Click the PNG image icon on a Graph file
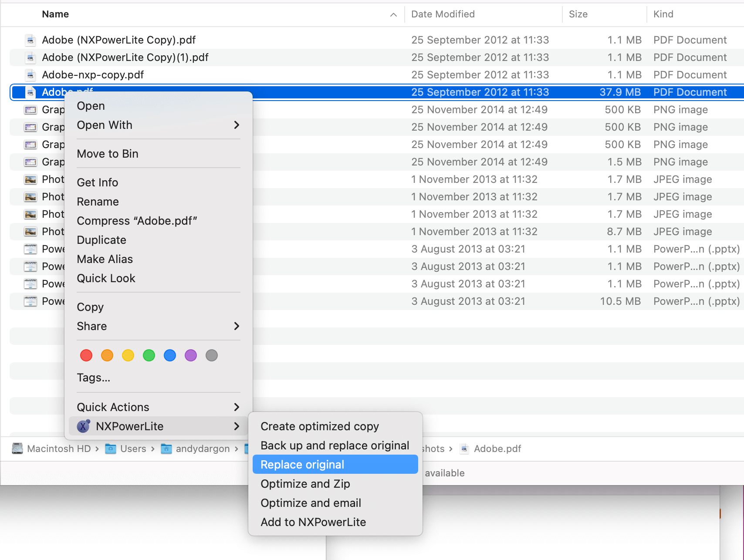The image size is (744, 560). pyautogui.click(x=30, y=109)
